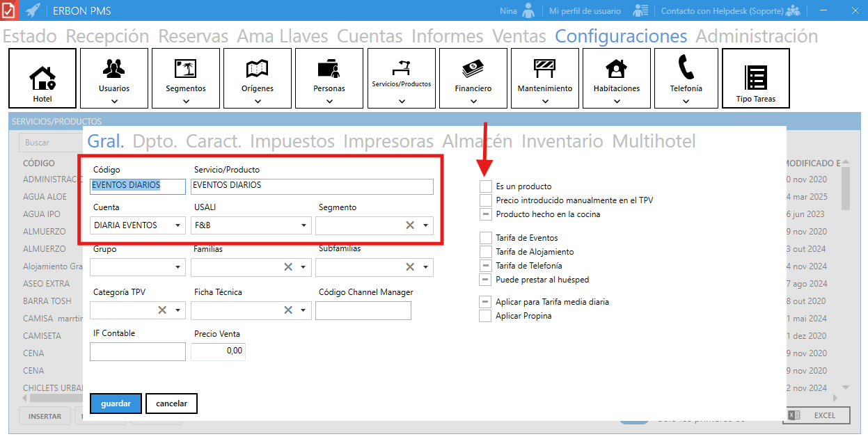Image resolution: width=868 pixels, height=439 pixels.
Task: Click the cancelar button
Action: pos(171,404)
